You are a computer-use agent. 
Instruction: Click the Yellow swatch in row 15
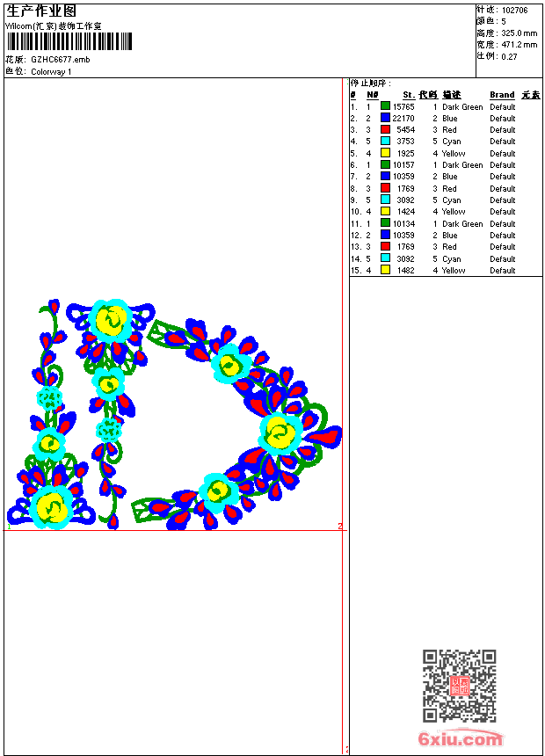click(x=385, y=270)
